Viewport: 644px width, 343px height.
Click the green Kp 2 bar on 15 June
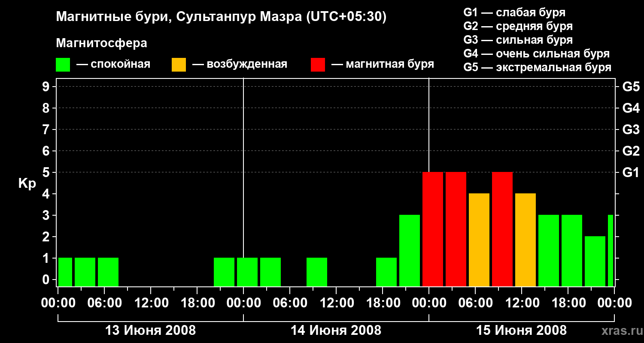click(595, 262)
